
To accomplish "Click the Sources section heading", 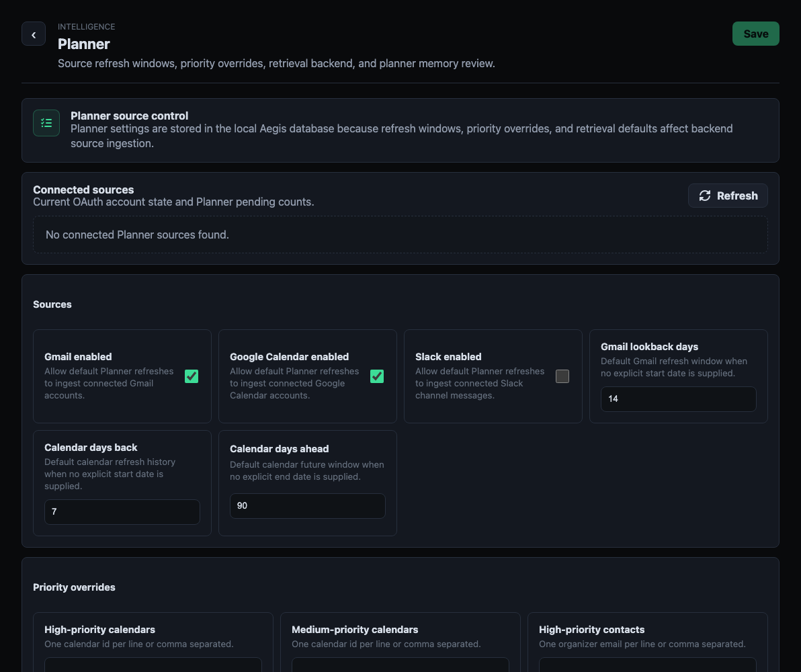I will pyautogui.click(x=52, y=304).
